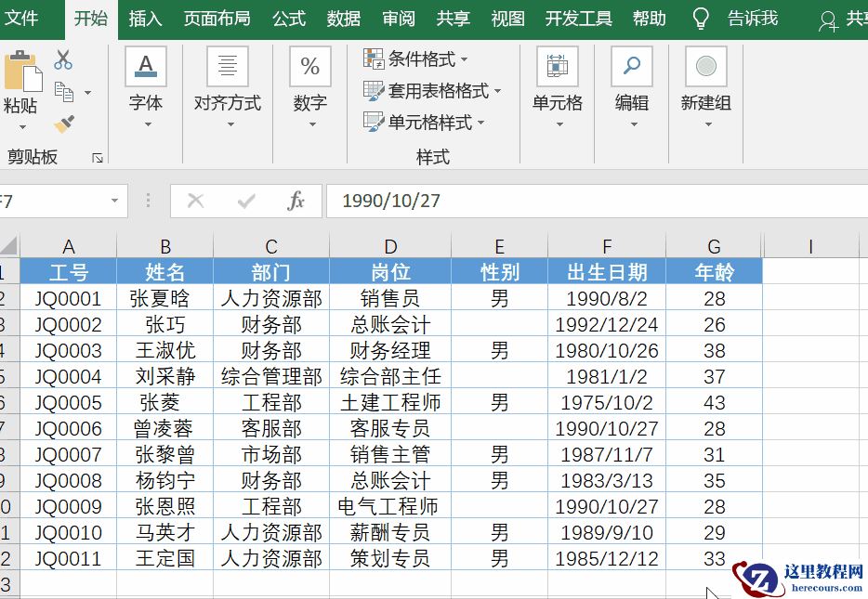868x599 pixels.
Task: Click the Select All corner triangle
Action: (x=9, y=245)
